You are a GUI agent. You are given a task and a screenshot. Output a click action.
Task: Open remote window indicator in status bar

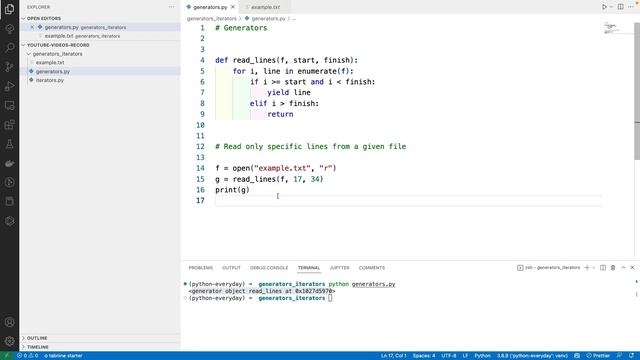click(x=6, y=356)
